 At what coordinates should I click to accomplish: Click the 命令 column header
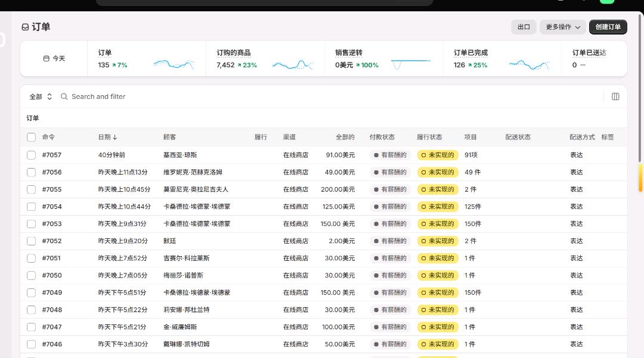48,137
